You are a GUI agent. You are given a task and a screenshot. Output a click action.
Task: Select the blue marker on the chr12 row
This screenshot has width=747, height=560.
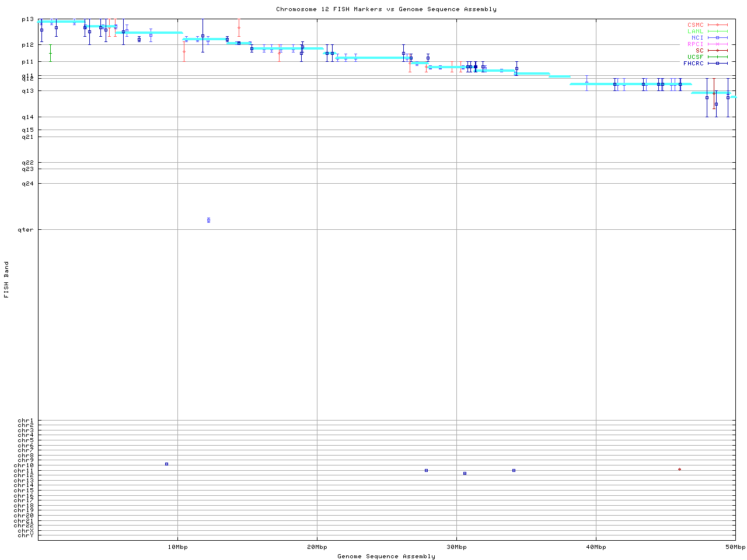click(x=465, y=473)
